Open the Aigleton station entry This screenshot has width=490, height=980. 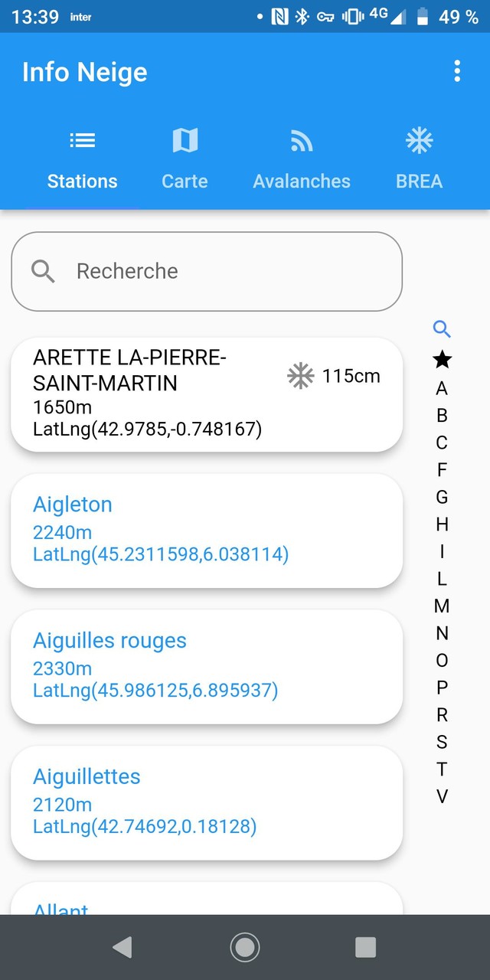(205, 531)
